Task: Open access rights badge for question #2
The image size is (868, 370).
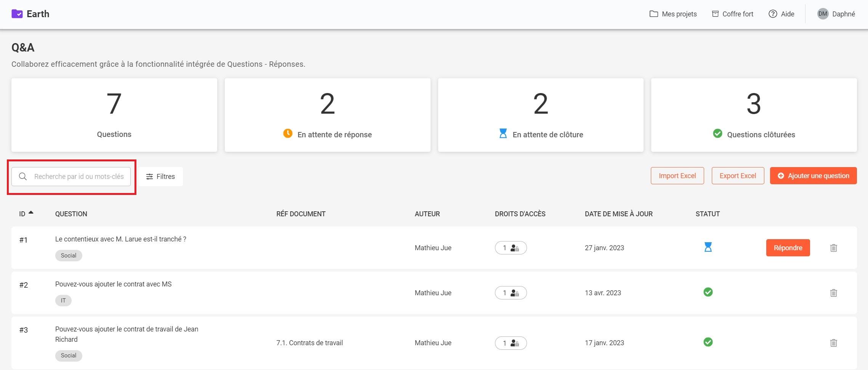Action: point(511,293)
